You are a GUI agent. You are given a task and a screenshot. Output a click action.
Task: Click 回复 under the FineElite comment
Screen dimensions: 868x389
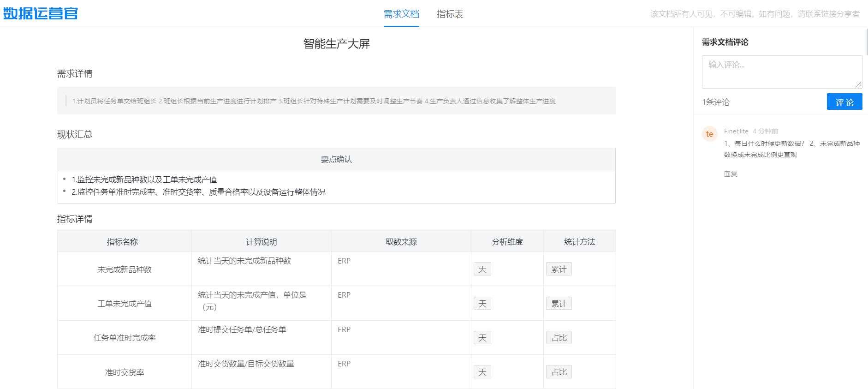[731, 174]
